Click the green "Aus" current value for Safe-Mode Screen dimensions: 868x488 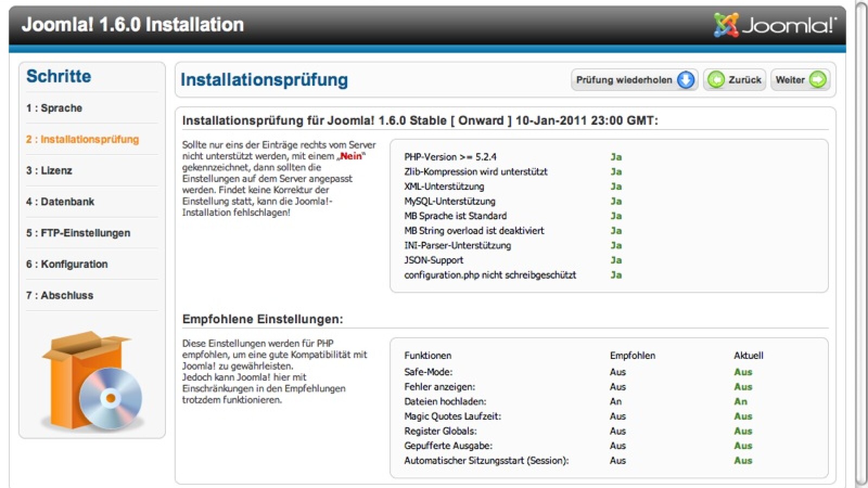pos(743,372)
